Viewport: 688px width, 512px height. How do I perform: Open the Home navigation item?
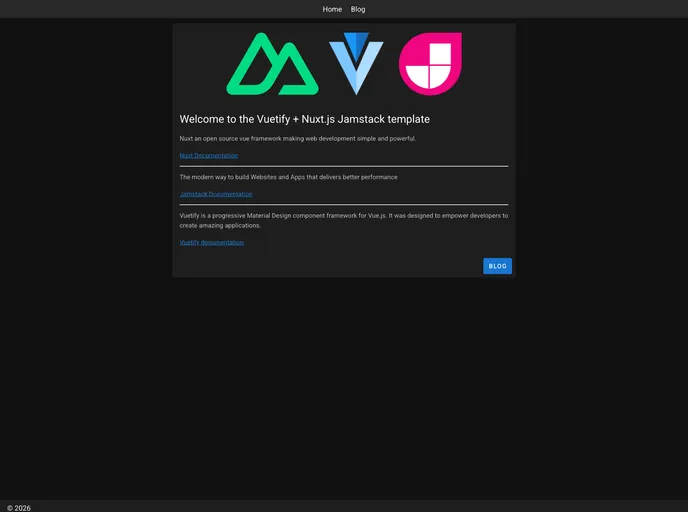pos(332,9)
